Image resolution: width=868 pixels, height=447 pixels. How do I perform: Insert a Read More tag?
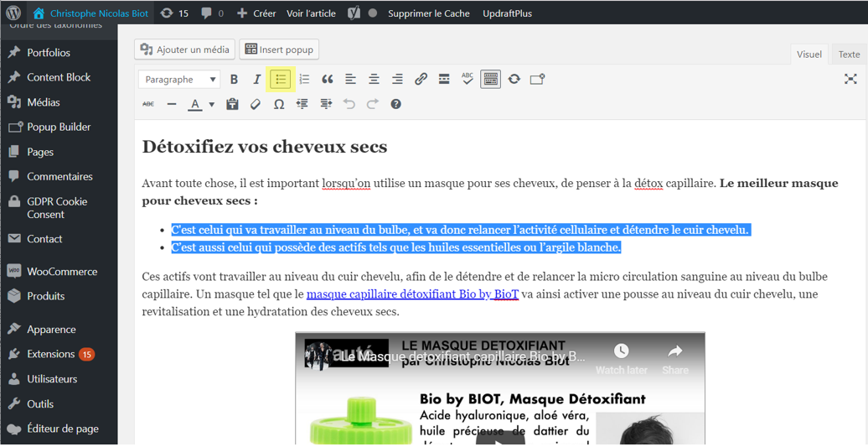[444, 79]
